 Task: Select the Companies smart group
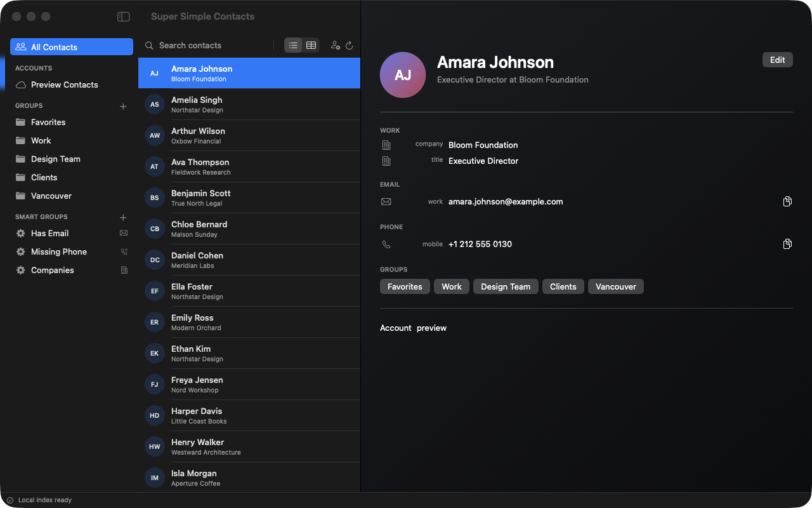pyautogui.click(x=72, y=270)
